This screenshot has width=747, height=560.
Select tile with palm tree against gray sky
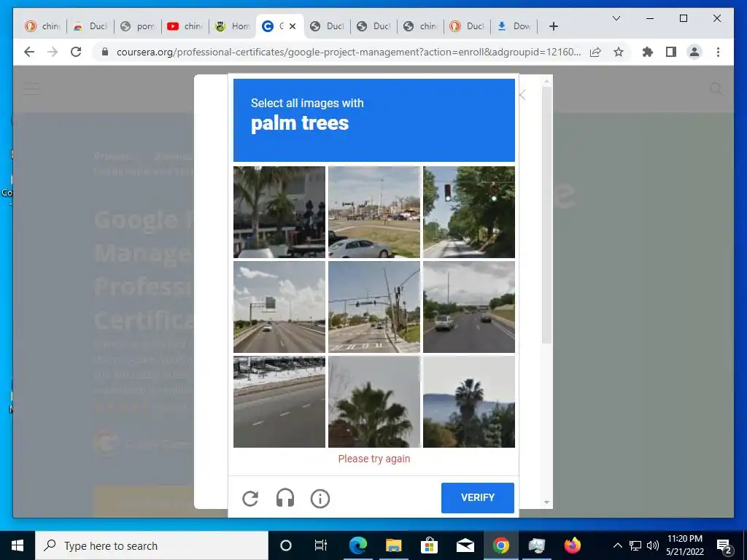374,402
